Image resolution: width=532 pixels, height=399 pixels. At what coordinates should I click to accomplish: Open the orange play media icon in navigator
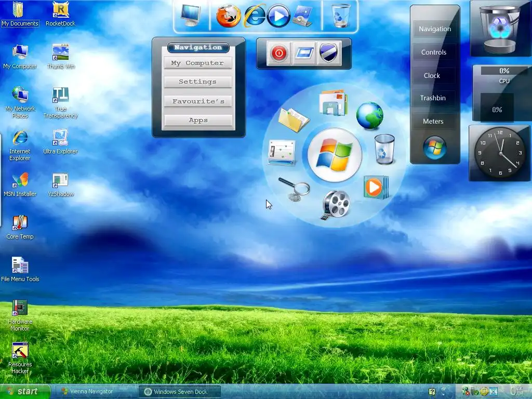376,187
